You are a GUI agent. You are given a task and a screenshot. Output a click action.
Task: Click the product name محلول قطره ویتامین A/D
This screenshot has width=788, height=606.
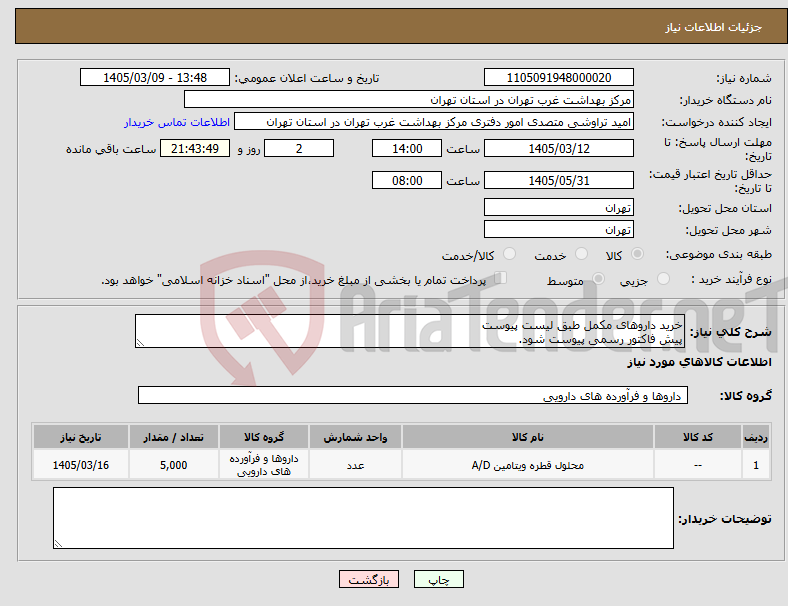[528, 465]
